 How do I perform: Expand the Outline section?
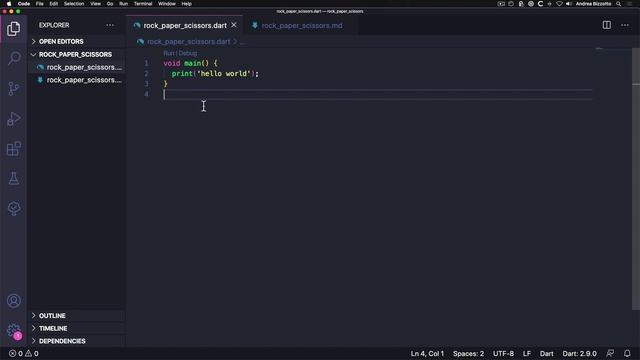76,316
